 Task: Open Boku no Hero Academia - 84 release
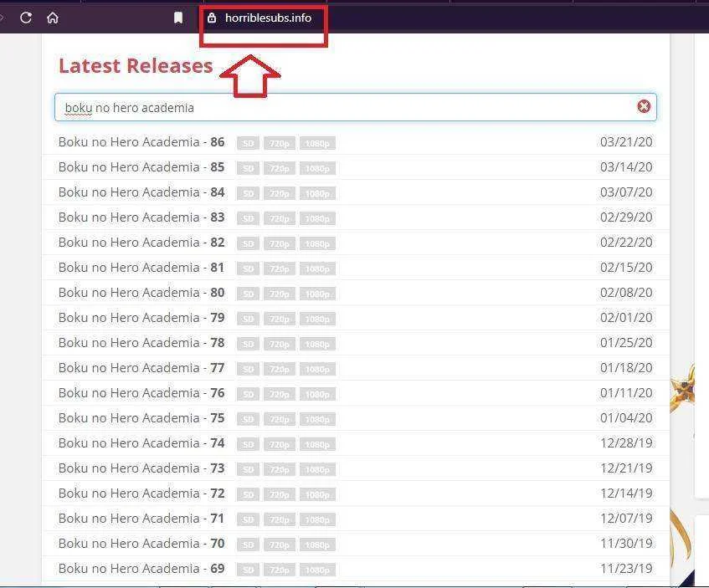click(x=141, y=192)
